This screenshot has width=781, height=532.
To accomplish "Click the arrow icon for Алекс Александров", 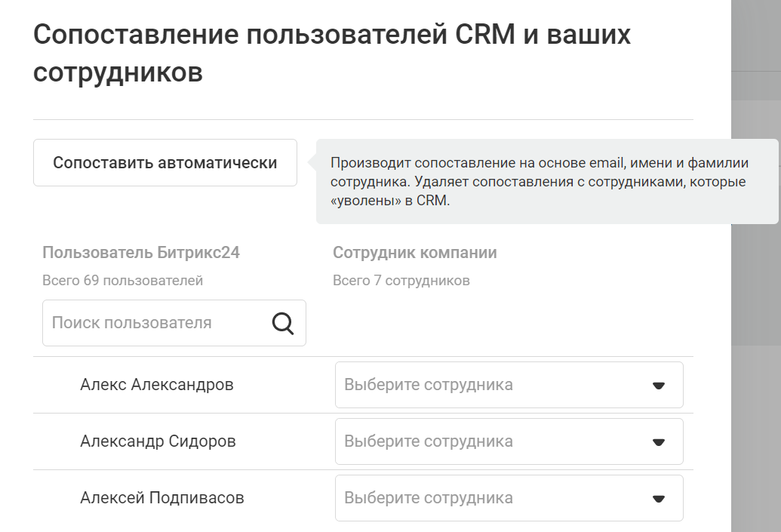I will click(658, 385).
